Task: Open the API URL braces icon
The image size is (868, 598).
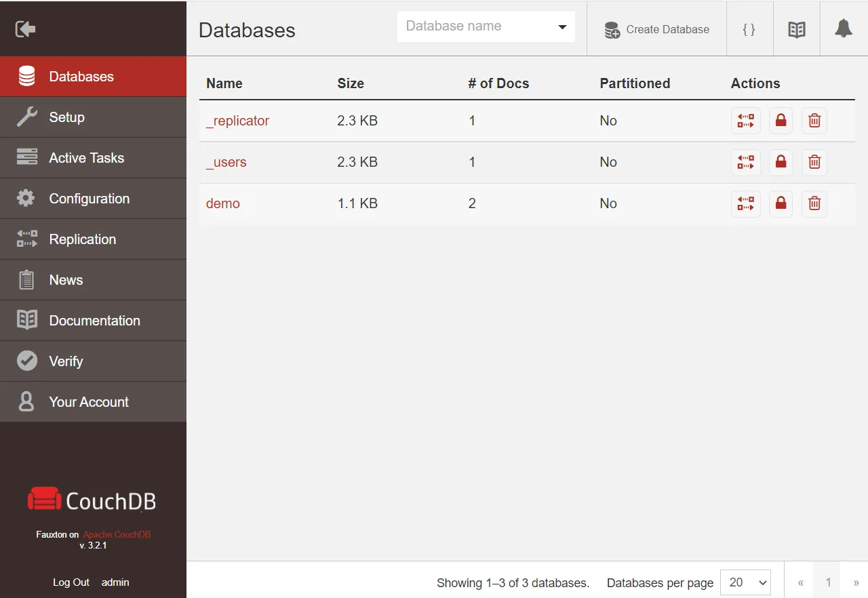Action: coord(749,29)
